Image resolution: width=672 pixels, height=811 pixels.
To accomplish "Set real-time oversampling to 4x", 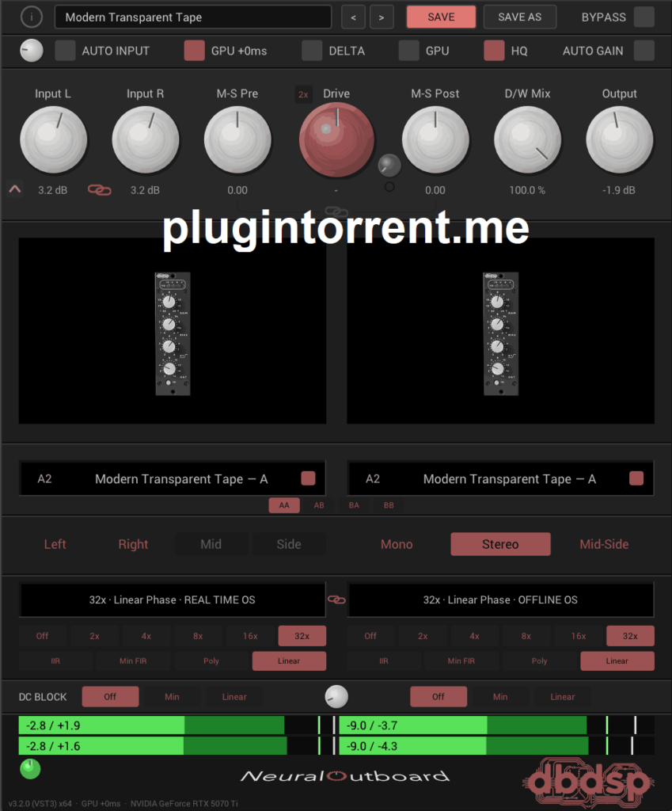I will [x=146, y=636].
